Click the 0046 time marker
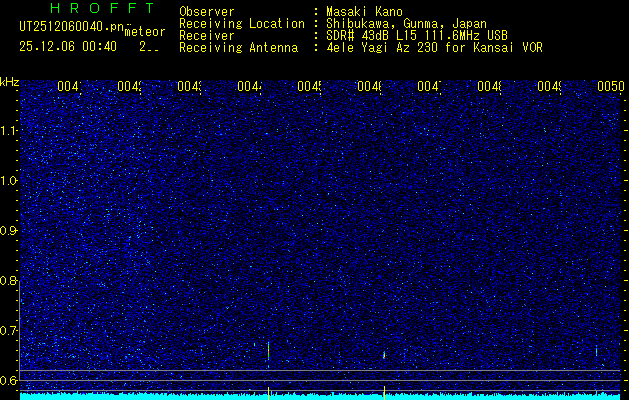This screenshot has width=629, height=400. [x=369, y=86]
